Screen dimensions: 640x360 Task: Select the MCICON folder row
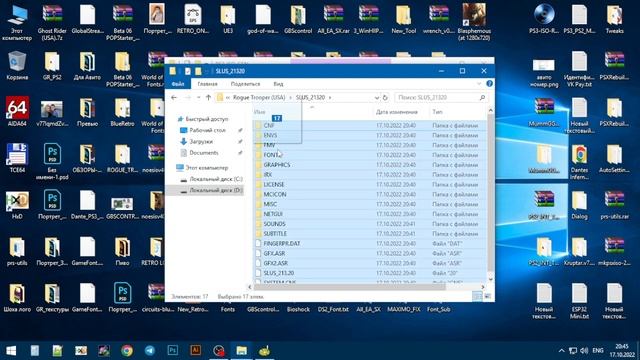pos(370,194)
